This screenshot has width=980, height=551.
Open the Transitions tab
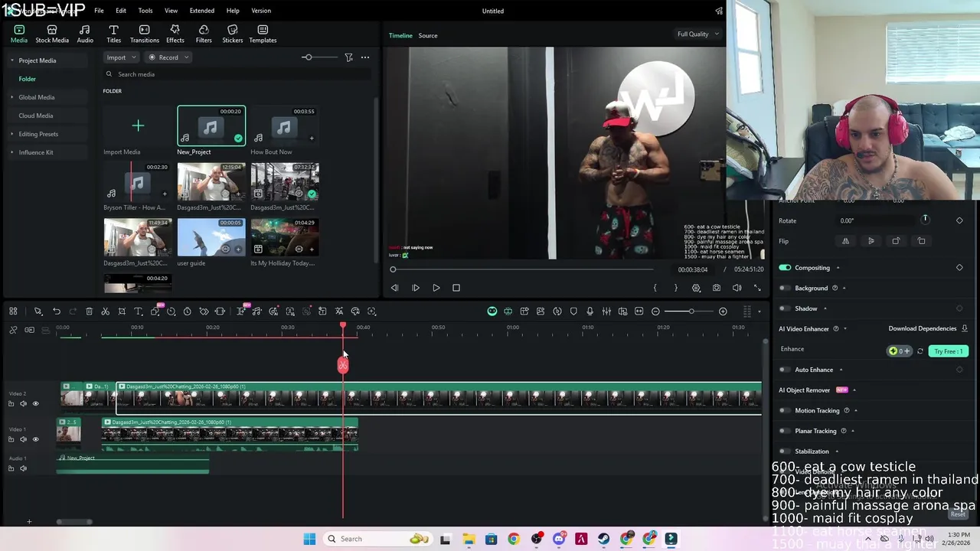point(144,34)
